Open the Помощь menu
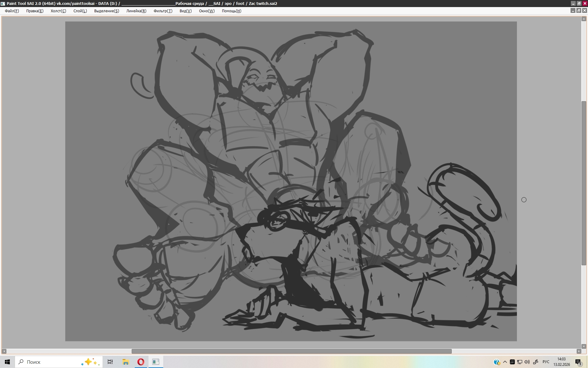The height and width of the screenshot is (368, 588). 231,11
